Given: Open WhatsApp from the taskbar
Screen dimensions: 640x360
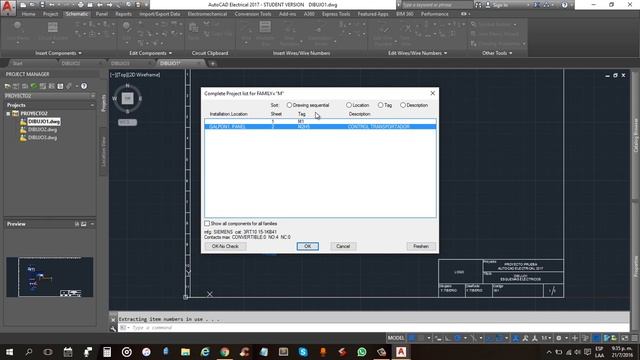Looking at the screenshot, I should point(362,352).
